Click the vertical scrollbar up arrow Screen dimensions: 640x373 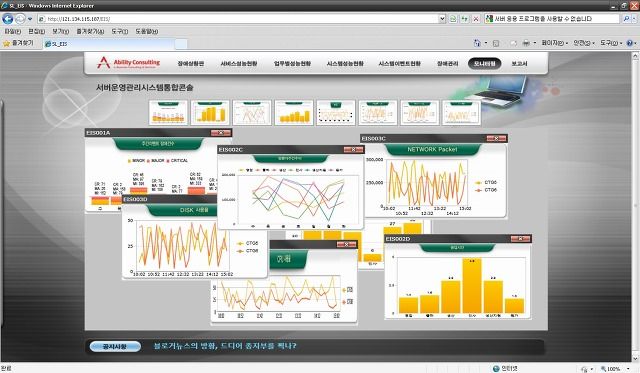[635, 56]
